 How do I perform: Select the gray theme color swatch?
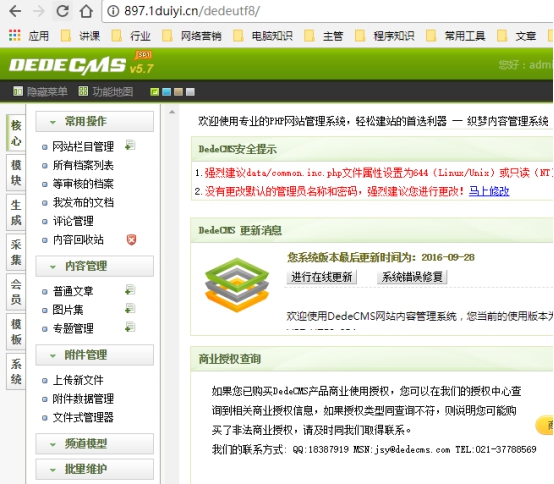click(190, 92)
